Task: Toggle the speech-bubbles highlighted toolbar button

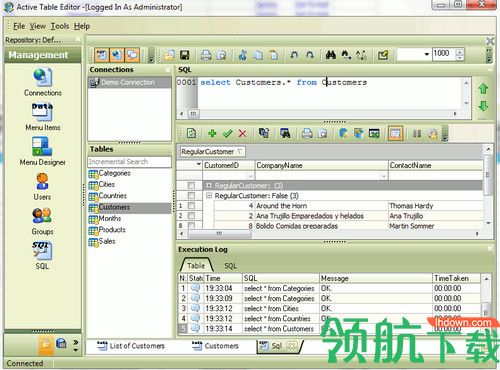Action: point(132,55)
